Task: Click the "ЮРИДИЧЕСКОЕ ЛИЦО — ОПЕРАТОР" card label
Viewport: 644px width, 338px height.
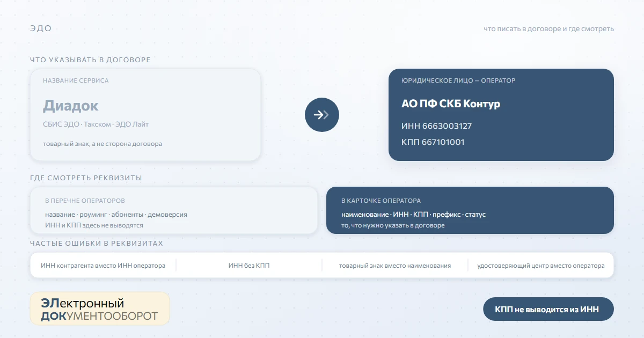Action: tap(458, 80)
